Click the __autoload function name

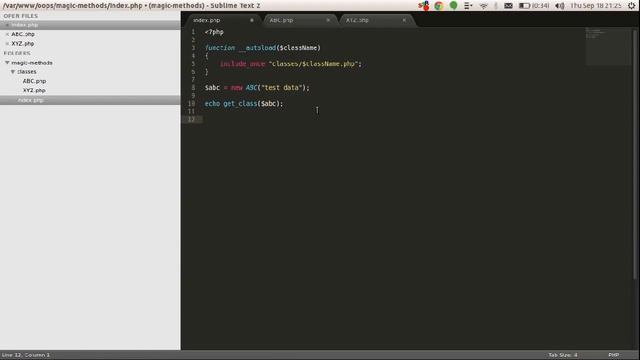(x=258, y=48)
